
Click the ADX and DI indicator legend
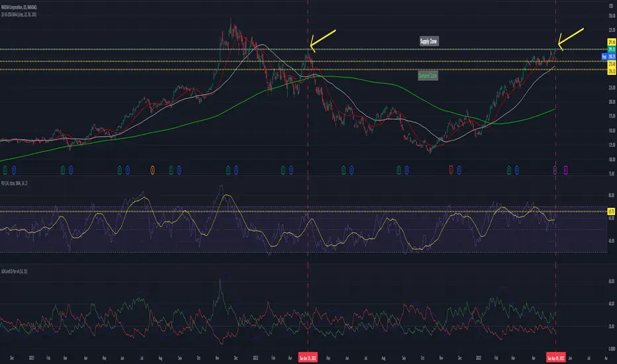[x=14, y=271]
